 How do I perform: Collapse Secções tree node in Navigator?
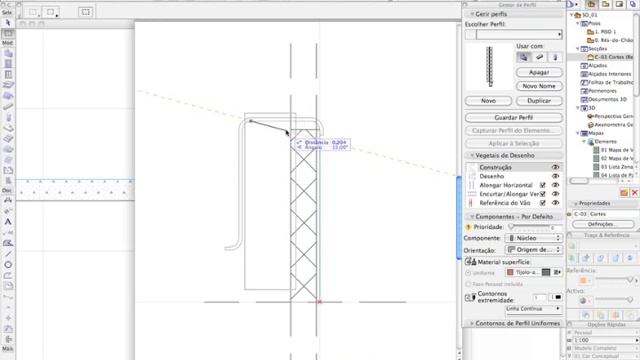578,49
